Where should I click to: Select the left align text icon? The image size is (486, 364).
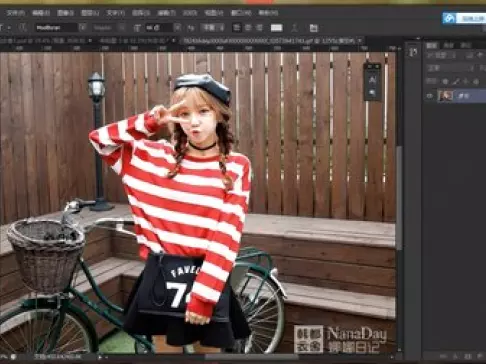[x=236, y=28]
